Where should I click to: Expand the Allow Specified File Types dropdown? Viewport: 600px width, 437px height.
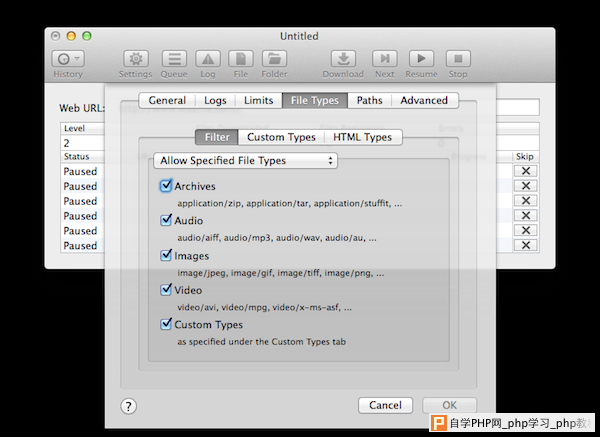pyautogui.click(x=245, y=161)
